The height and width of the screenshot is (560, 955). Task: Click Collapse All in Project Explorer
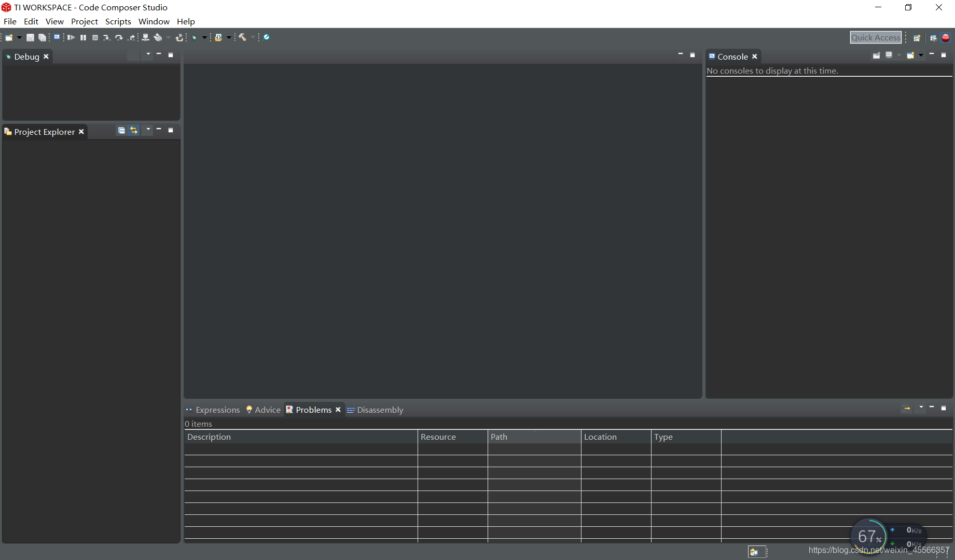coord(121,130)
